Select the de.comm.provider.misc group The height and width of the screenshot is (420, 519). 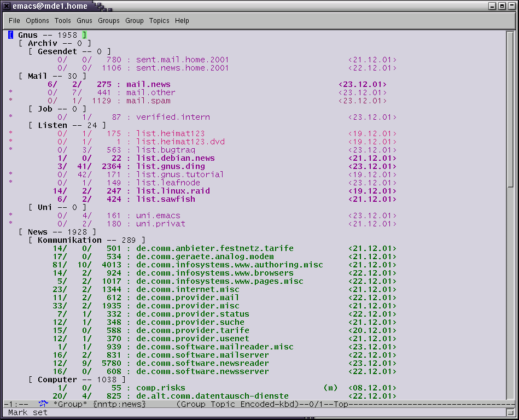tap(188, 306)
